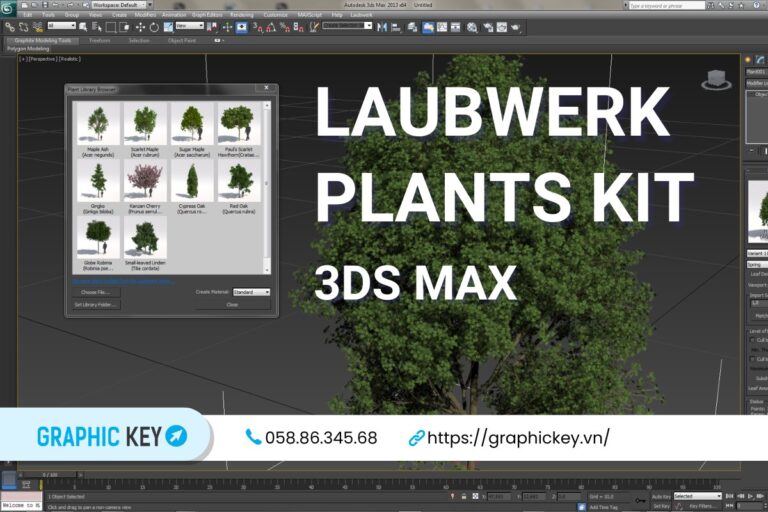Activate the Select and Rotate tool
This screenshot has width=768, height=512.
tap(154, 27)
